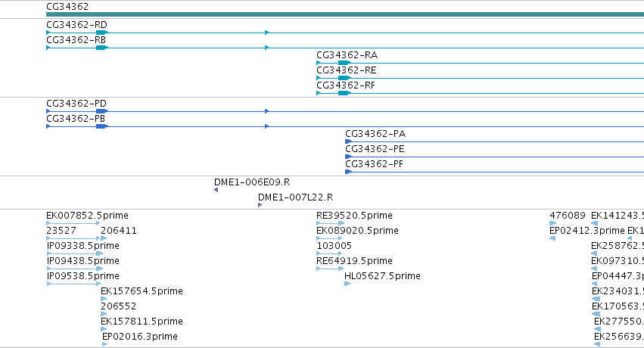Select the RE39520.5prime EST feature
The width and height of the screenshot is (644, 348).
330,223
